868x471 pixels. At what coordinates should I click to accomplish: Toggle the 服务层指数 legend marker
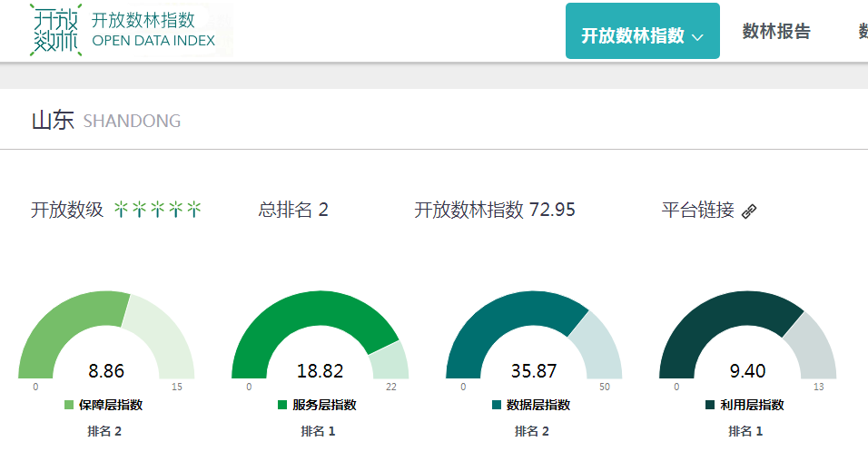pos(282,406)
